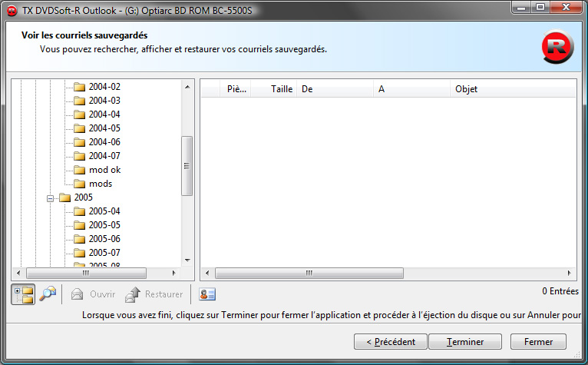588x365 pixels.
Task: Select the 2005-05 folder icon
Action: [79, 225]
